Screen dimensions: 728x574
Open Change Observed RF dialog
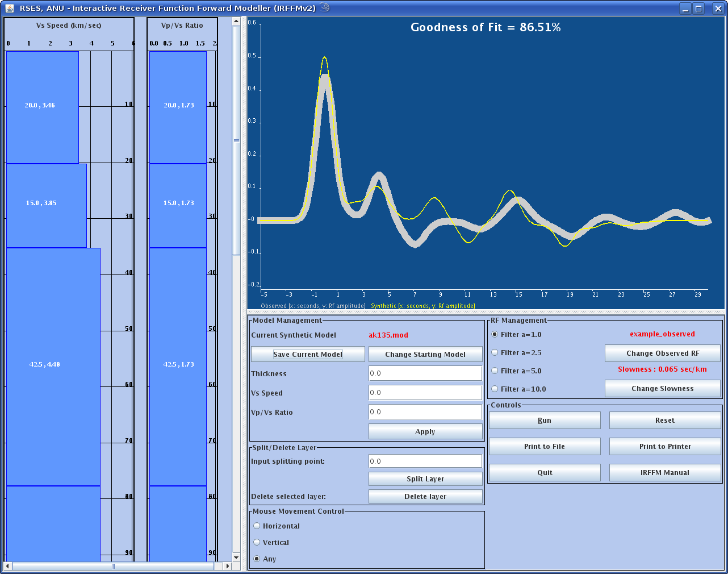coord(663,353)
